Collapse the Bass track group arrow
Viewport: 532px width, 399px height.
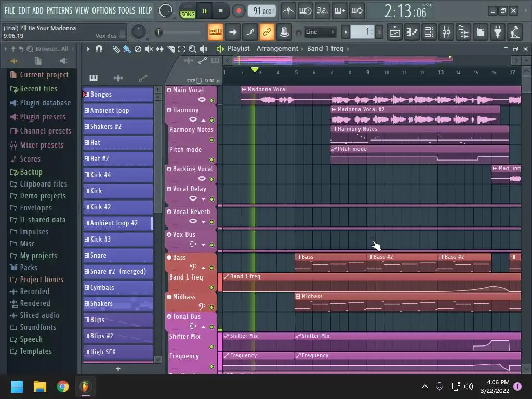pyautogui.click(x=203, y=268)
